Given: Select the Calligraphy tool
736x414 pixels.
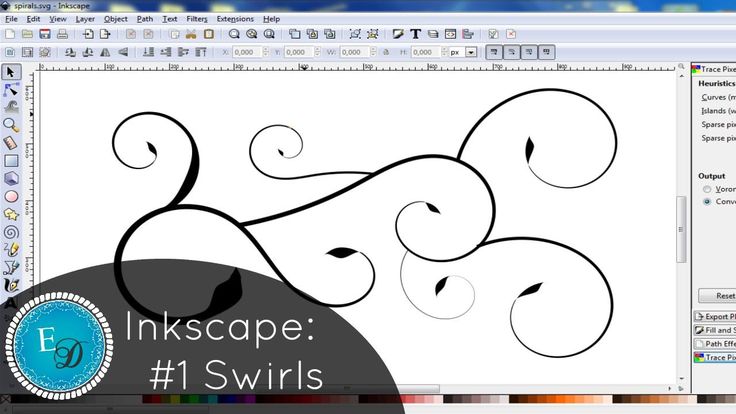Looking at the screenshot, I should tap(11, 285).
